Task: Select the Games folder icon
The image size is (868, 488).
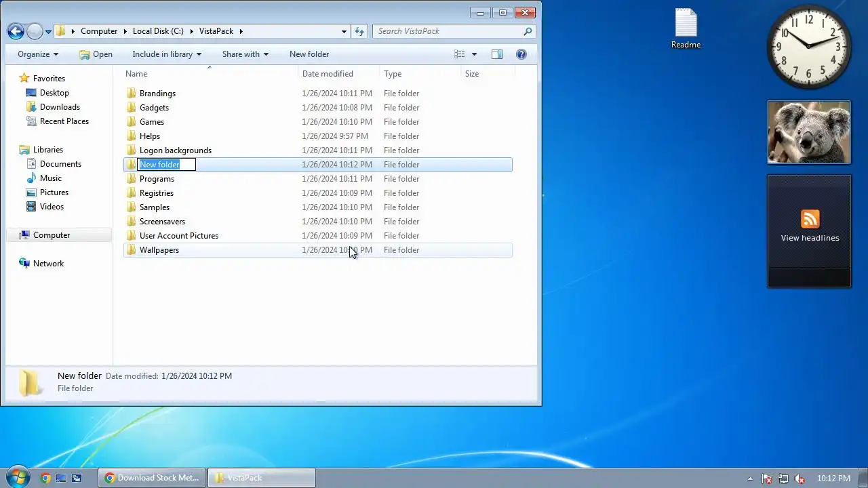Action: coord(132,122)
